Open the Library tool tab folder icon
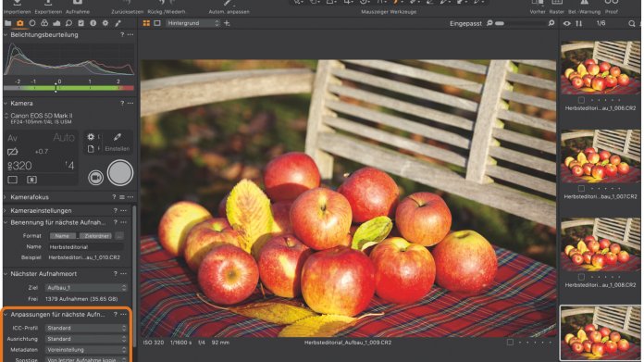The image size is (644, 362). [7, 23]
